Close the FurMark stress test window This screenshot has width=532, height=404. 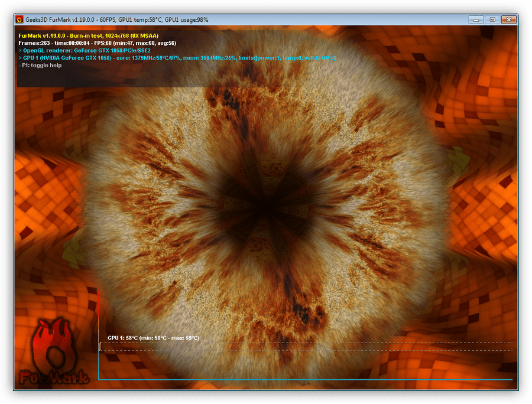tap(508, 19)
